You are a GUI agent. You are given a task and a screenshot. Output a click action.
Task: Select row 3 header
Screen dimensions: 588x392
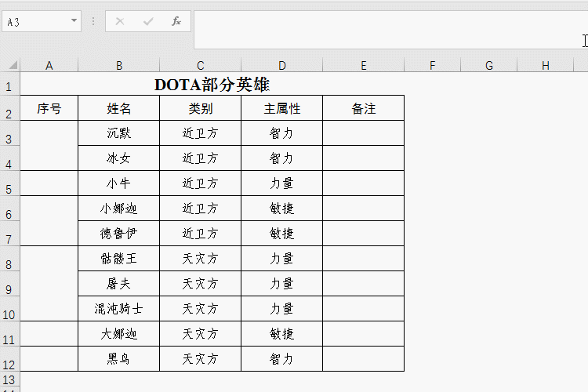coord(9,133)
